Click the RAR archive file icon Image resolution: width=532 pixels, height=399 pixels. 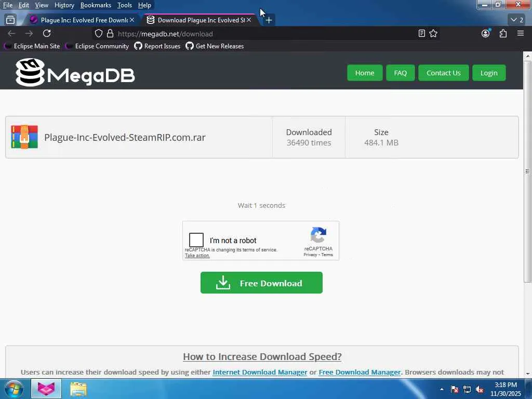[x=24, y=137]
